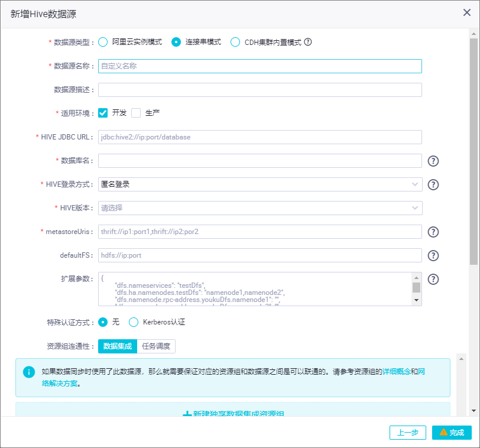Close the 新增Hive数据源 dialog

coord(466,12)
